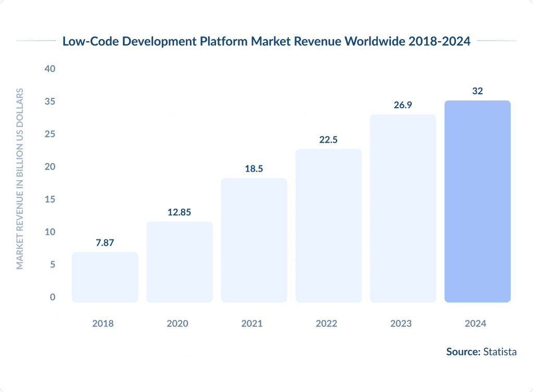Image resolution: width=533 pixels, height=392 pixels.
Task: Click the 0 axis tick label
Action: (52, 297)
